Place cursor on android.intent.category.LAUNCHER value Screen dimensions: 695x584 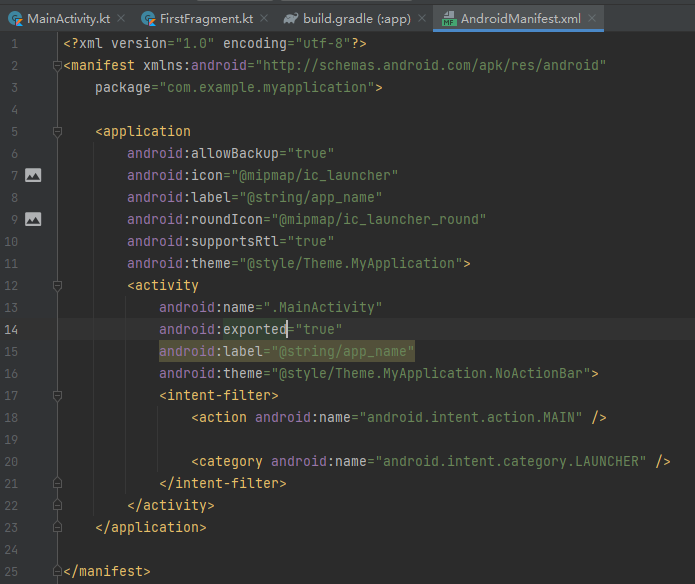point(510,461)
